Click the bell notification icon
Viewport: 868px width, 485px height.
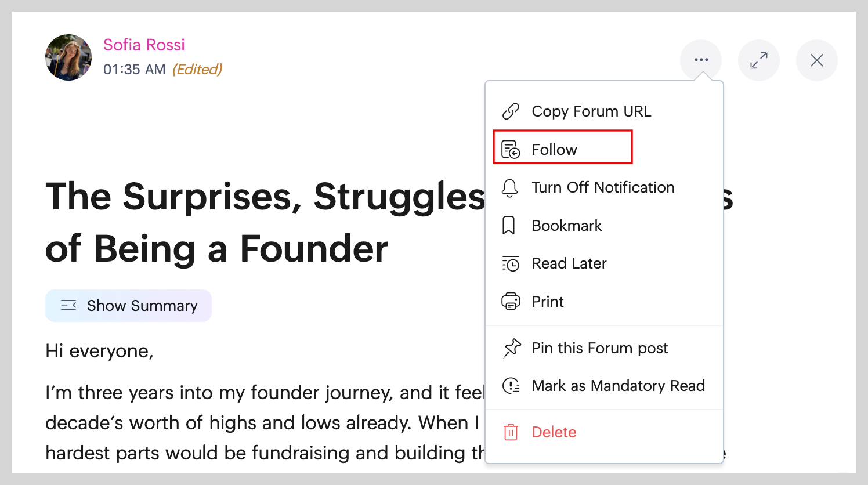(x=510, y=188)
